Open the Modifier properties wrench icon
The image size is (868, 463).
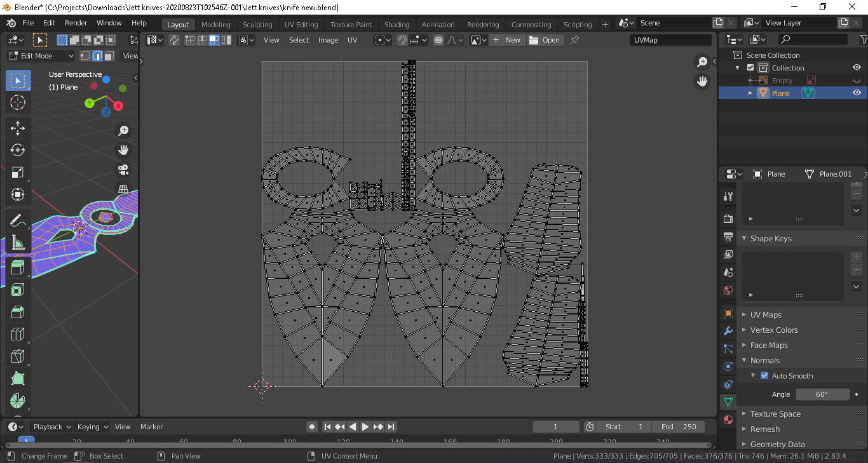[728, 331]
